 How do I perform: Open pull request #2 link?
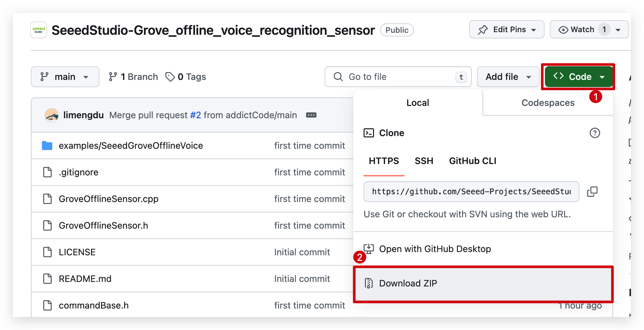(x=196, y=115)
